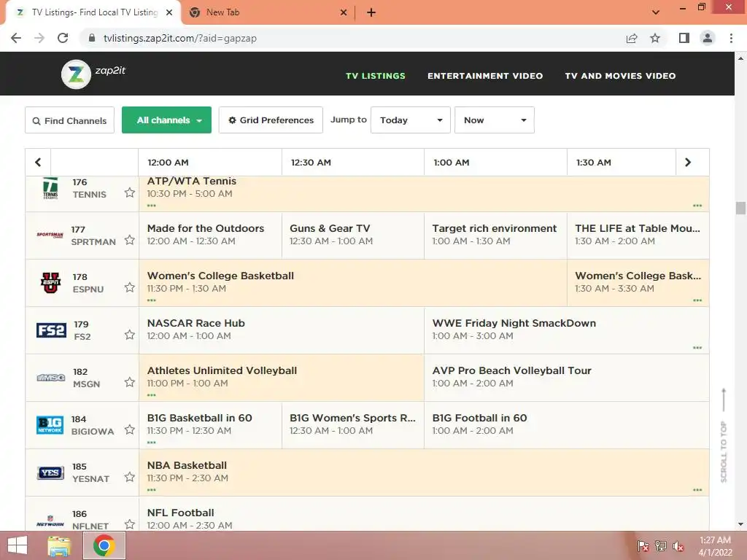Screen dimensions: 747x560
Task: Click the ESPNU channel logo
Action: 50,283
